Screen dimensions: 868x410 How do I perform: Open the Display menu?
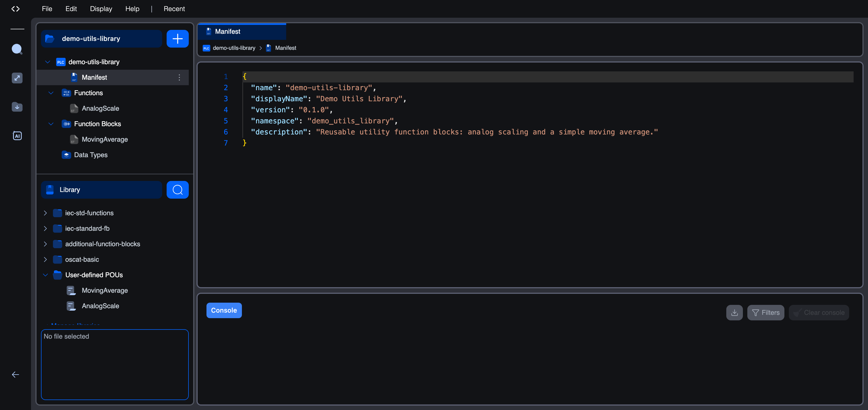coord(101,9)
